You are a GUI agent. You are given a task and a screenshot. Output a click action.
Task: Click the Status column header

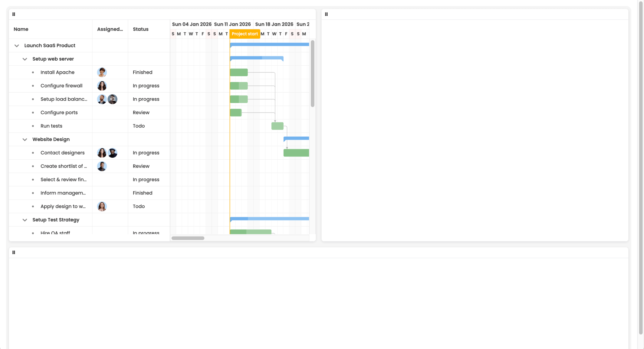point(141,29)
